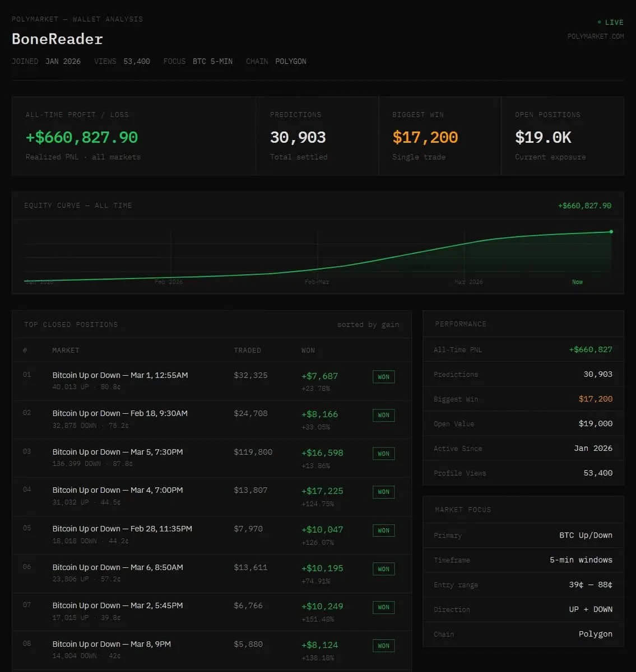Click Primary BTC Up/Down value
The height and width of the screenshot is (672, 636).
pos(586,535)
